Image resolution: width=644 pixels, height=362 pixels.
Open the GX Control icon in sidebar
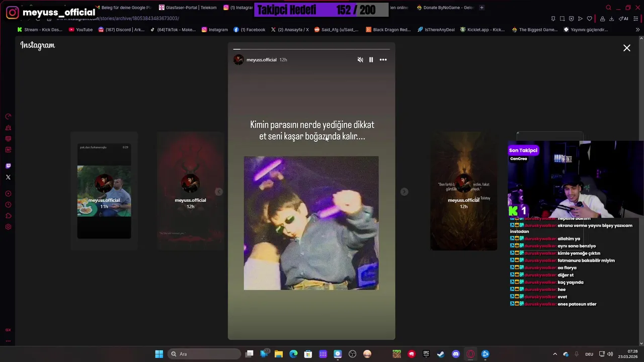pyautogui.click(x=8, y=139)
